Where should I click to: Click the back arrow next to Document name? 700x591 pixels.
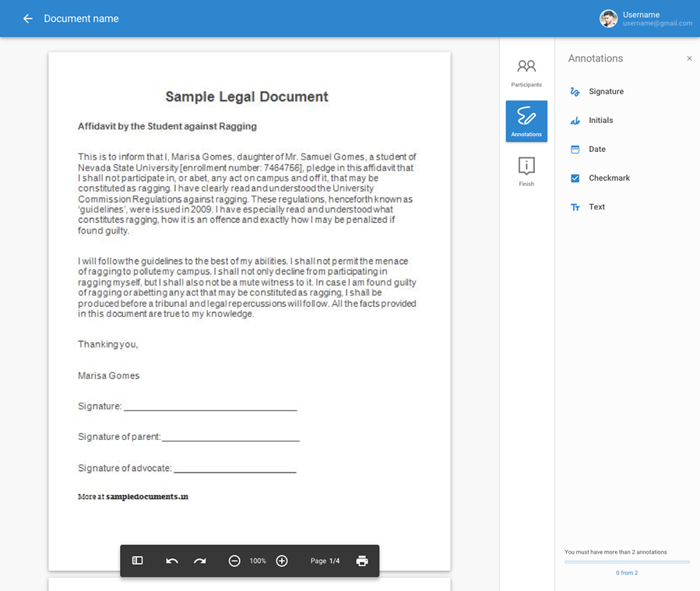click(28, 19)
